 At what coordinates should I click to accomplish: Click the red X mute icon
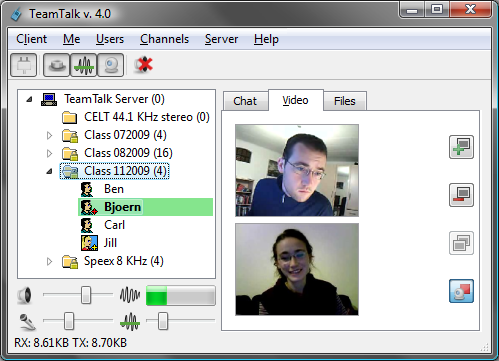tap(144, 65)
